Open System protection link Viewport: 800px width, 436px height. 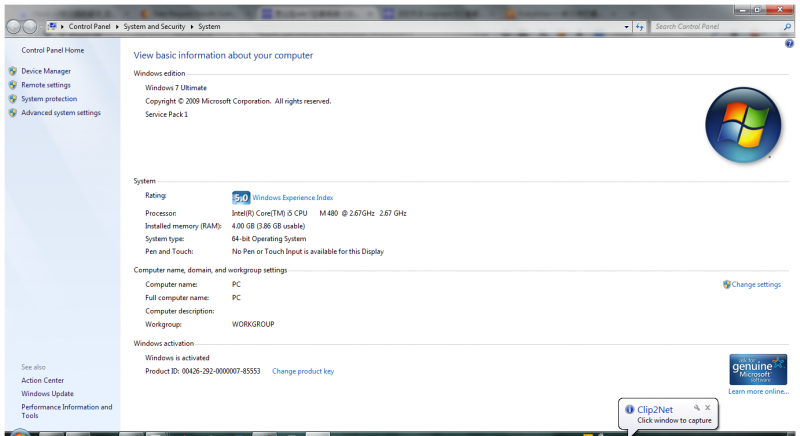pos(49,99)
